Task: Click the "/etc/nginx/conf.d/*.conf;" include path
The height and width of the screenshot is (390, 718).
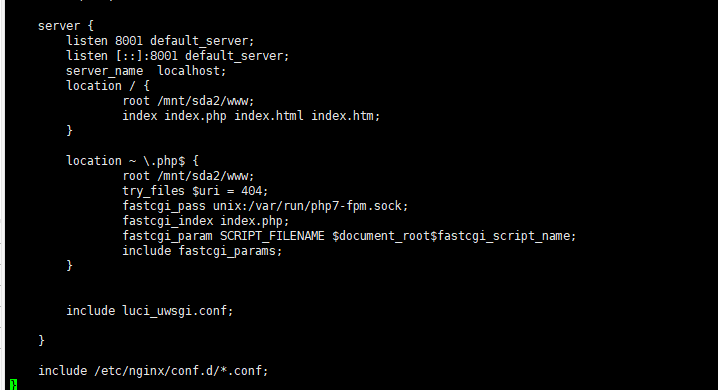Action: click(x=181, y=371)
